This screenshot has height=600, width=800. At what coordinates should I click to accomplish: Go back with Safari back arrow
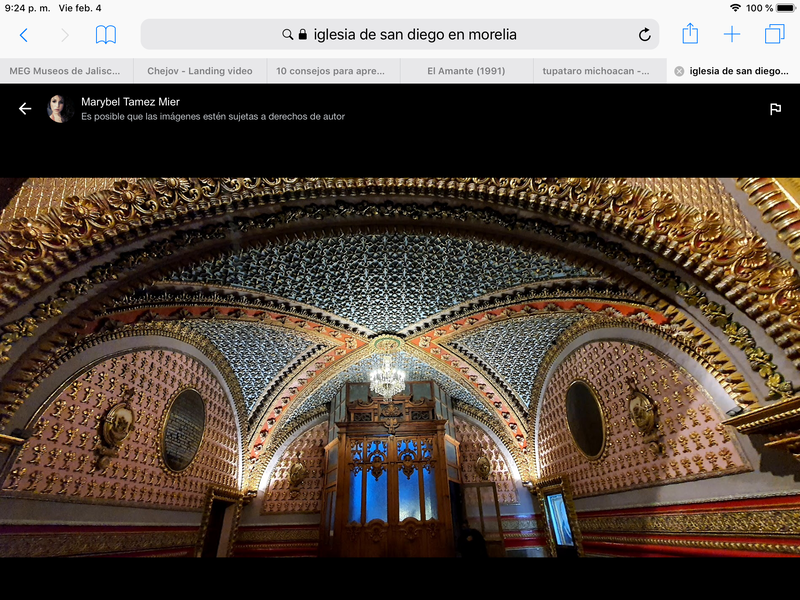tap(23, 35)
